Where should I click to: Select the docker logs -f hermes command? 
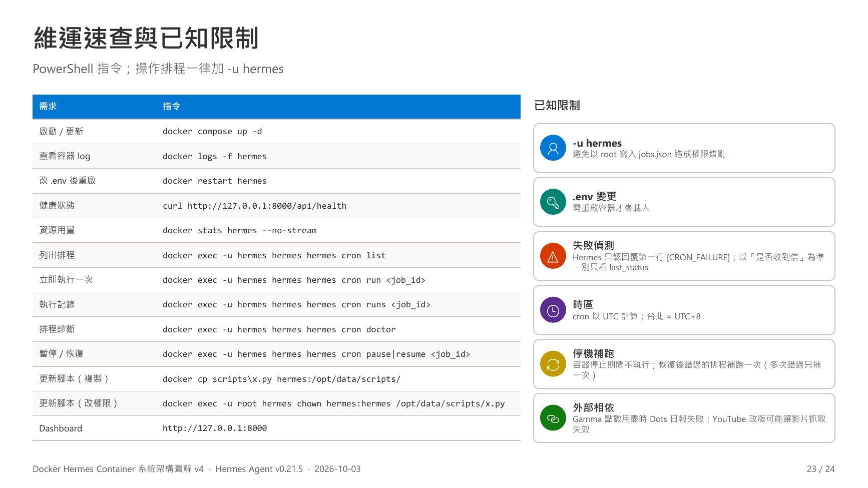tap(215, 156)
